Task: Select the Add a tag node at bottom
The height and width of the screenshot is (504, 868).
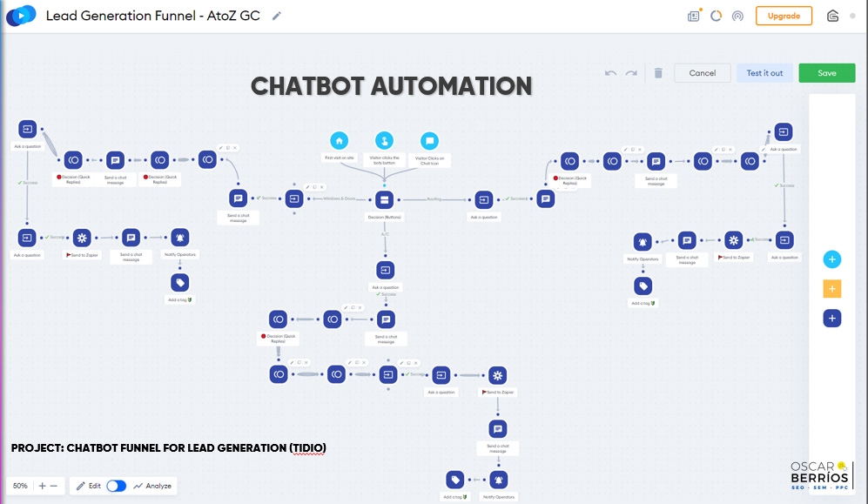Action: coord(455,480)
